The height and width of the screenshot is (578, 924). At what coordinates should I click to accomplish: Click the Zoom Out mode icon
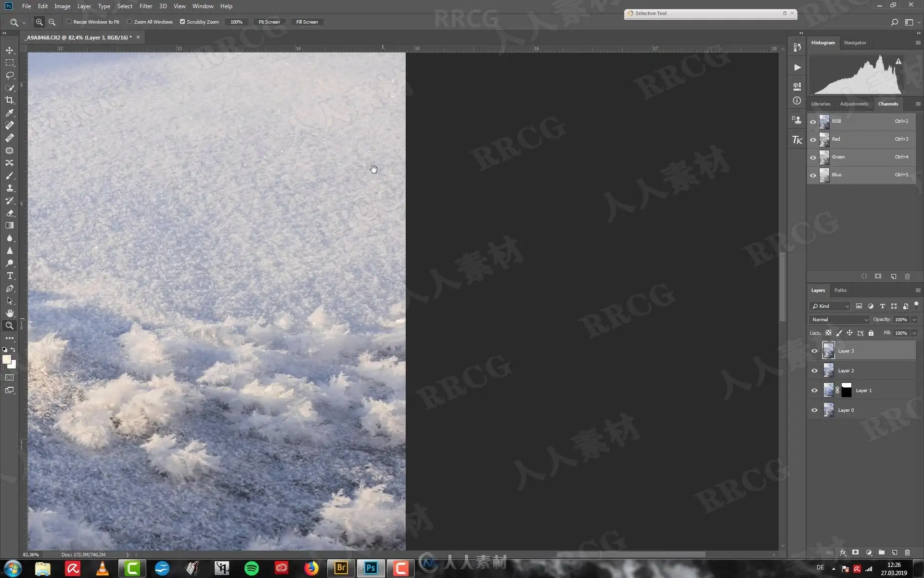point(52,22)
